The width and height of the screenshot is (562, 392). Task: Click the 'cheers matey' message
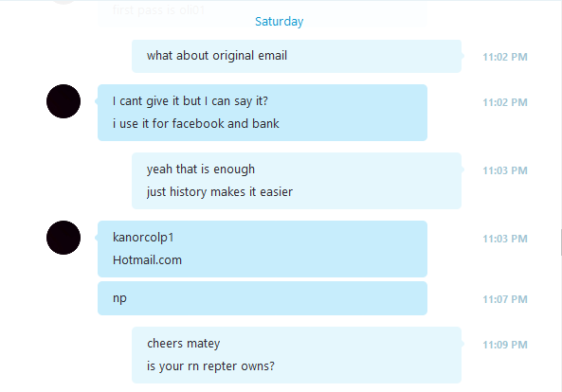[184, 344]
